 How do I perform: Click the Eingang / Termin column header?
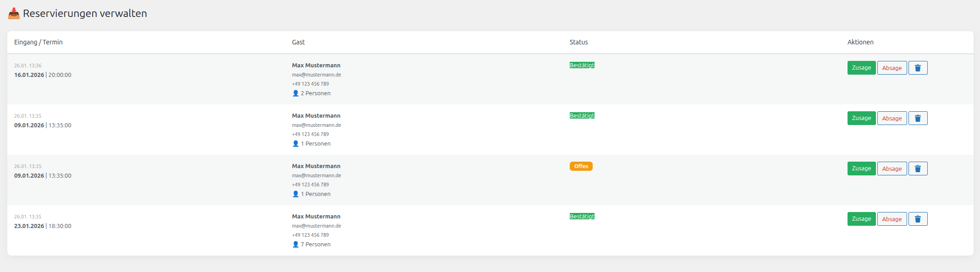coord(39,42)
